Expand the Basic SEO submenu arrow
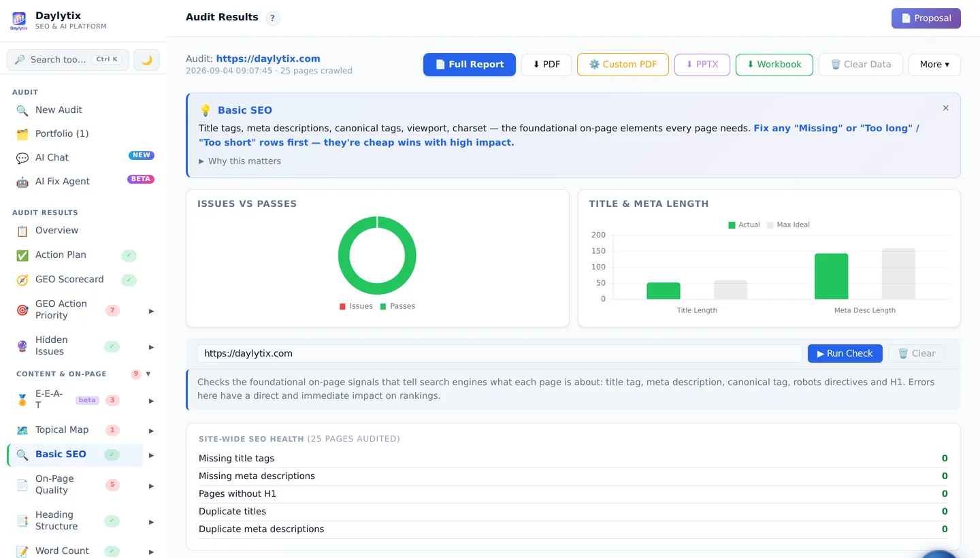Image resolution: width=980 pixels, height=558 pixels. click(x=151, y=455)
